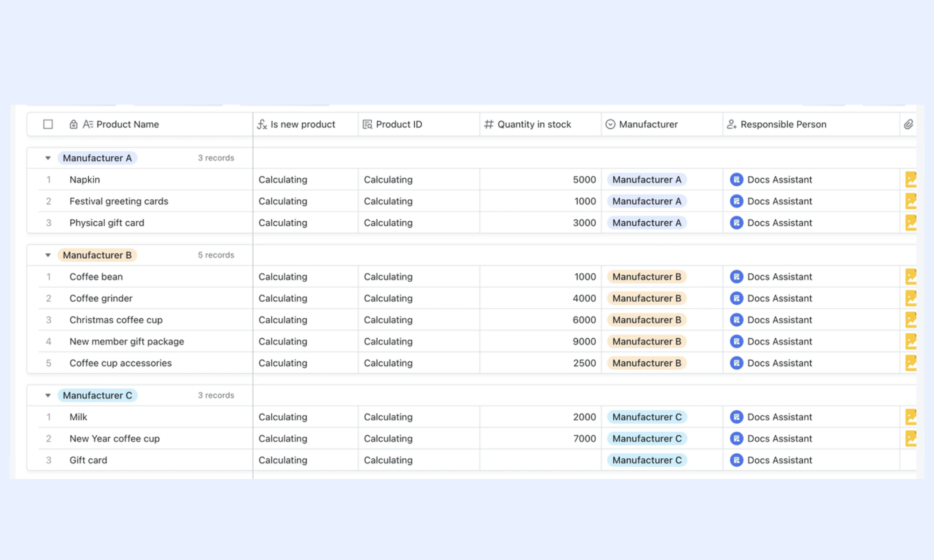Click person icon of Responsible Person column

coord(732,124)
